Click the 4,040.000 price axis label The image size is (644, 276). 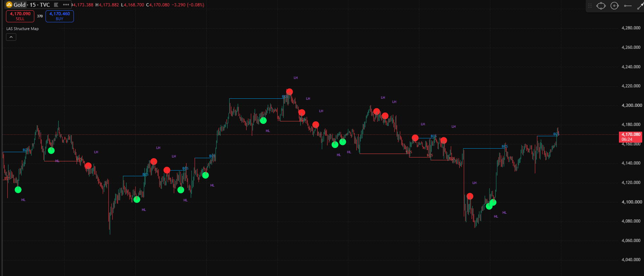[631, 260]
